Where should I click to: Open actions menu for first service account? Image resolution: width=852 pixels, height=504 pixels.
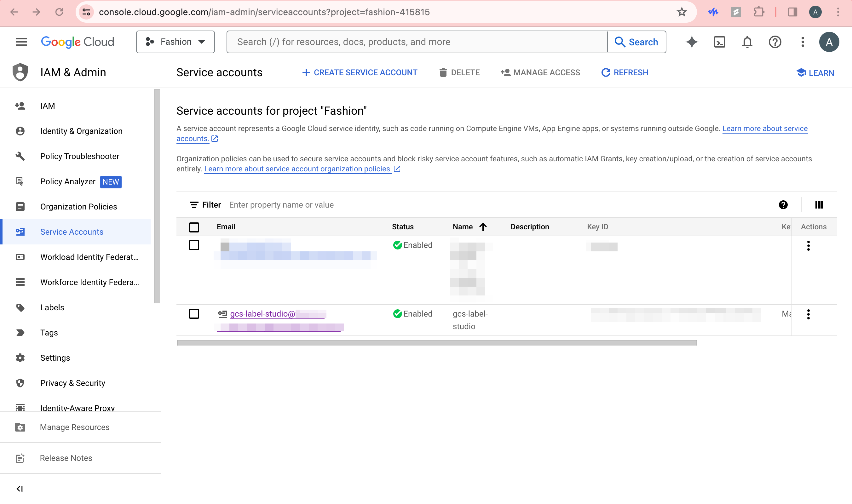808,246
